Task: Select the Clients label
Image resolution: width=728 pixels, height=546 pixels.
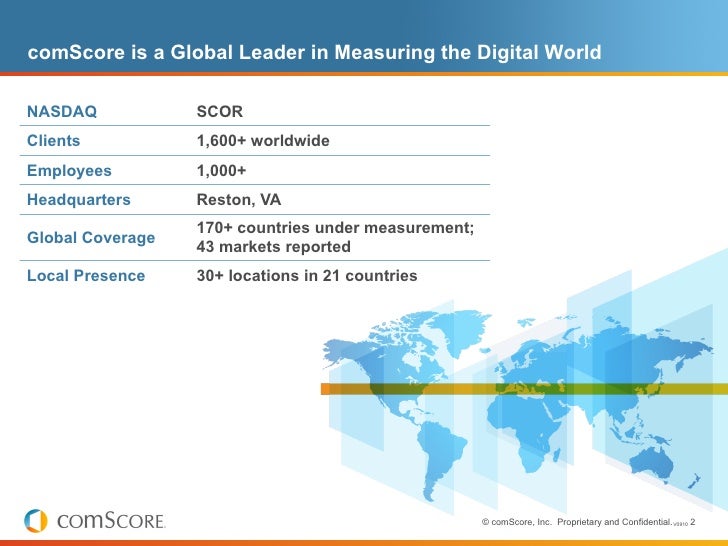Action: tap(53, 141)
